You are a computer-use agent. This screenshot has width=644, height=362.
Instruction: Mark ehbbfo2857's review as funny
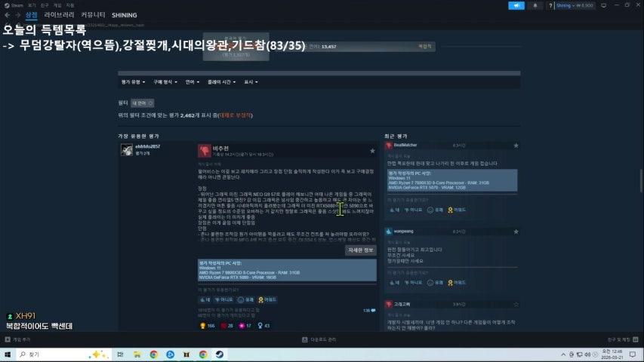tap(245, 300)
